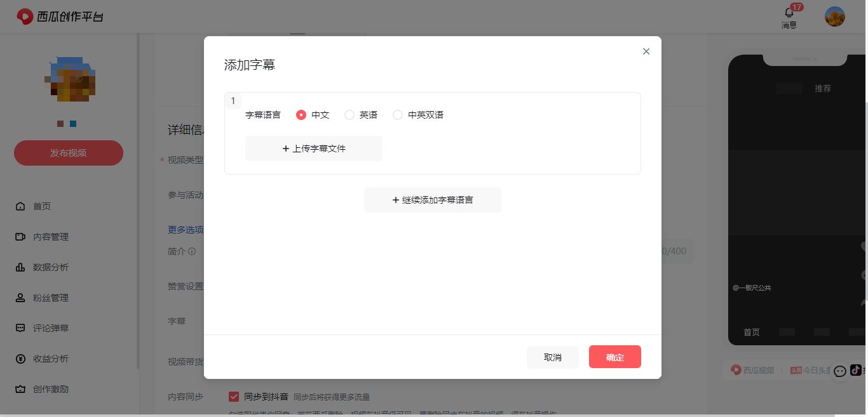
Task: Open the 粉丝管理 section
Action: [51, 298]
